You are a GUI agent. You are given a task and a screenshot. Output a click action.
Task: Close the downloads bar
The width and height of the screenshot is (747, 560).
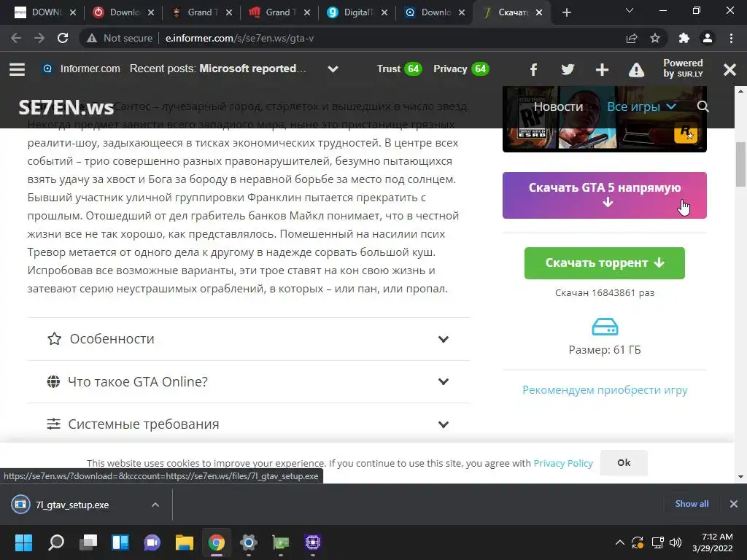(734, 504)
